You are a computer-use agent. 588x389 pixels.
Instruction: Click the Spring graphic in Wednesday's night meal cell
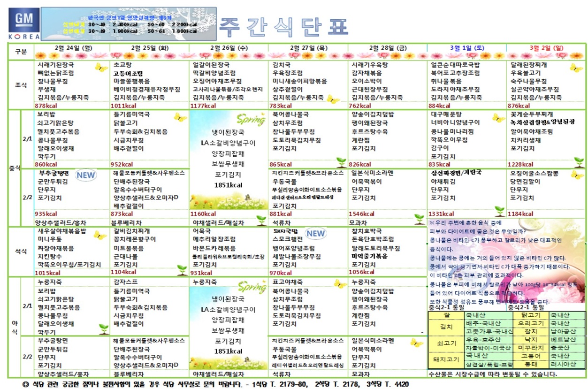pos(251,286)
